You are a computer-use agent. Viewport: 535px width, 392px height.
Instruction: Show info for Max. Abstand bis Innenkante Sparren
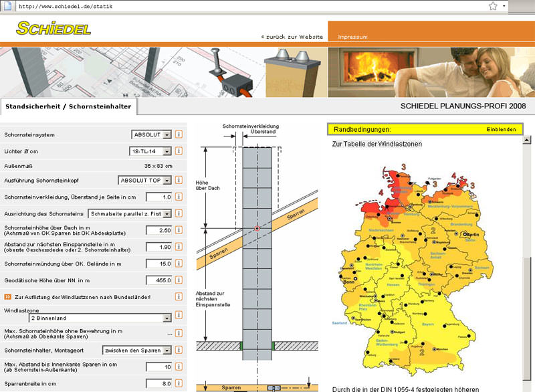click(x=179, y=367)
